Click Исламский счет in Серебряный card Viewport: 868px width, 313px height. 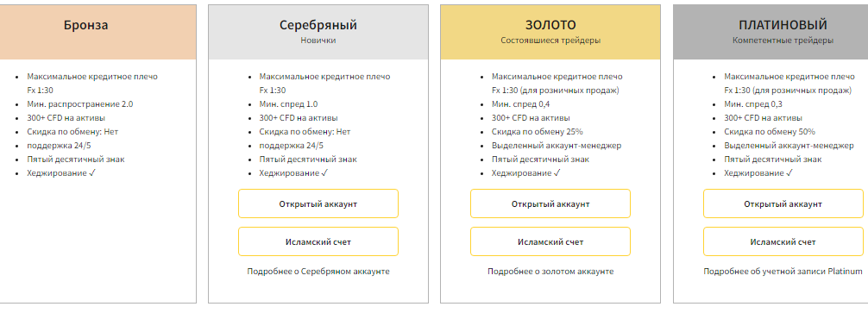(x=318, y=241)
